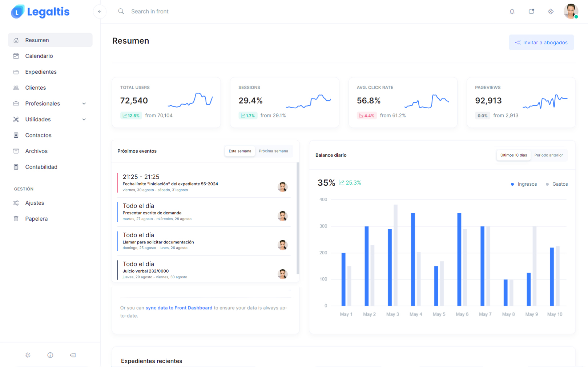This screenshot has width=588, height=367.
Task: Click the Expedientes folder icon
Action: pos(16,72)
